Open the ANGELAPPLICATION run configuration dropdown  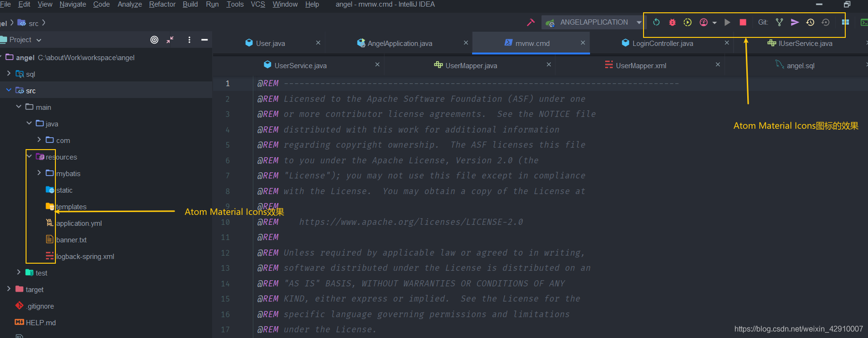(x=593, y=22)
